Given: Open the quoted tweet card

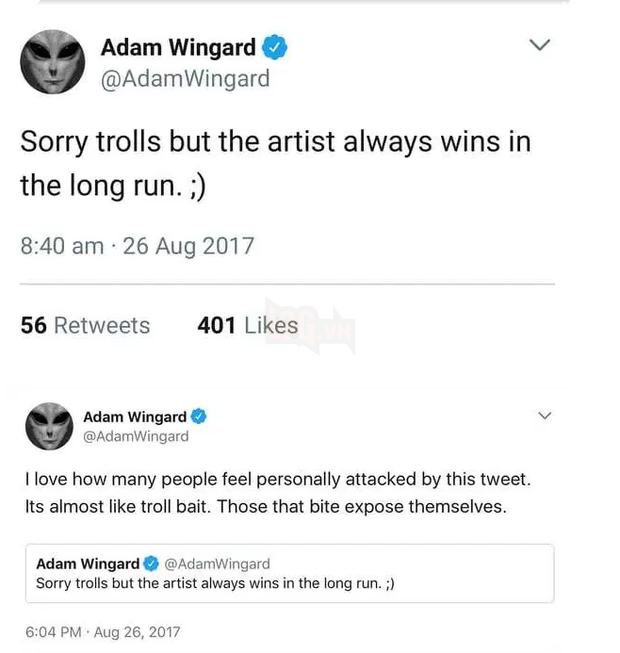Looking at the screenshot, I should (290, 573).
